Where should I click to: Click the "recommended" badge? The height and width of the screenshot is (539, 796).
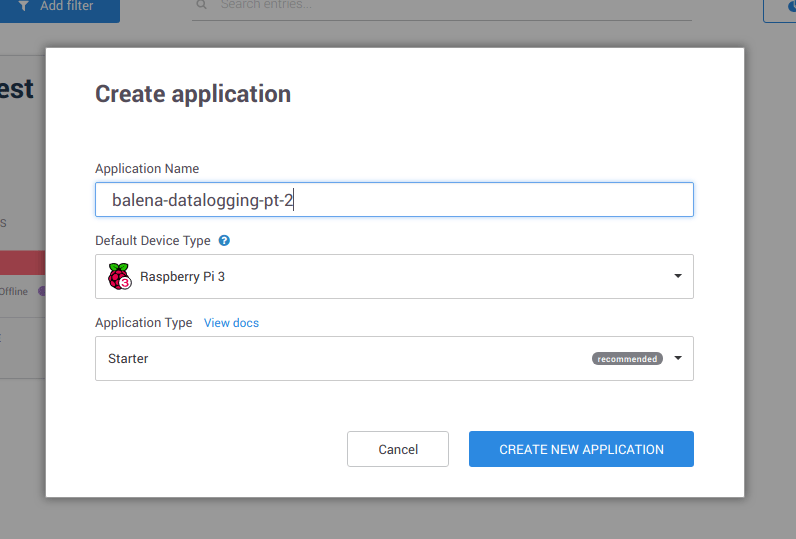(627, 358)
